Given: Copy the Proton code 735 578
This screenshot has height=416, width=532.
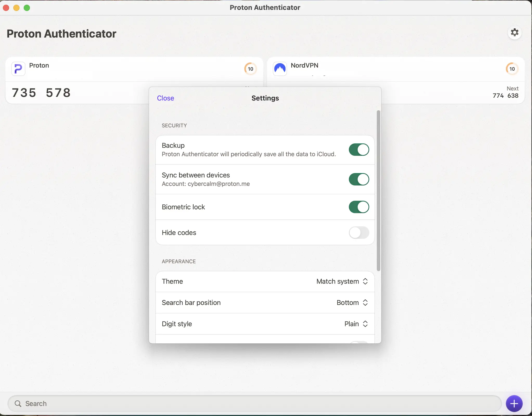Looking at the screenshot, I should (x=41, y=93).
